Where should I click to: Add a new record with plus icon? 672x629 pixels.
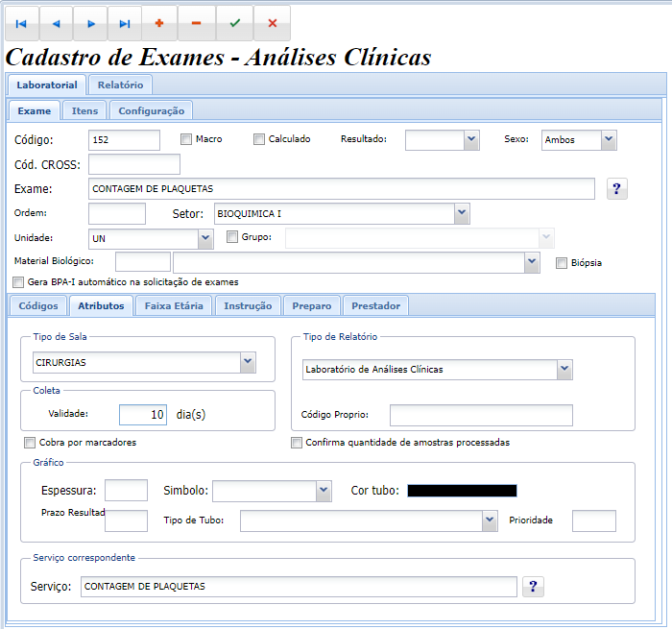[x=159, y=23]
